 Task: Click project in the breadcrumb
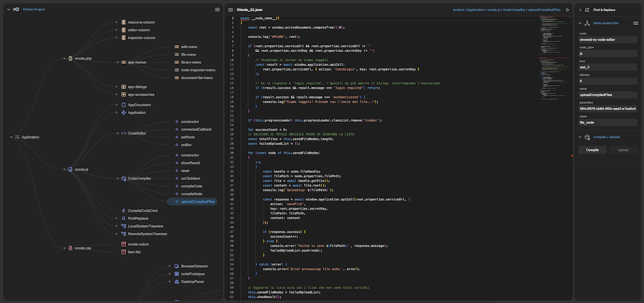click(458, 10)
